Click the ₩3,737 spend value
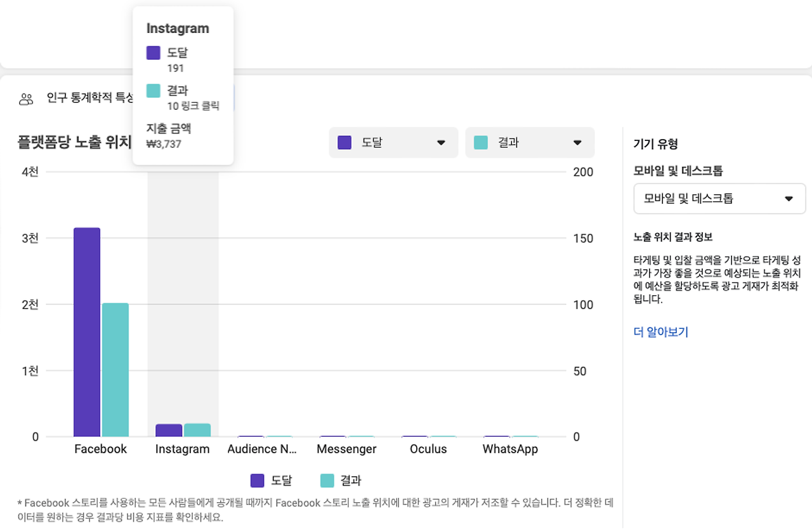The height and width of the screenshot is (532, 812). tap(164, 144)
